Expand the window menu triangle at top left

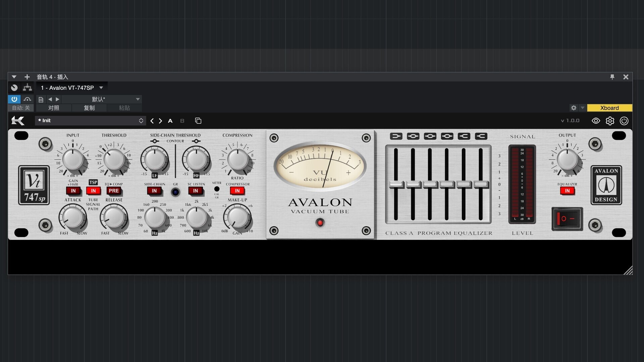pos(14,77)
